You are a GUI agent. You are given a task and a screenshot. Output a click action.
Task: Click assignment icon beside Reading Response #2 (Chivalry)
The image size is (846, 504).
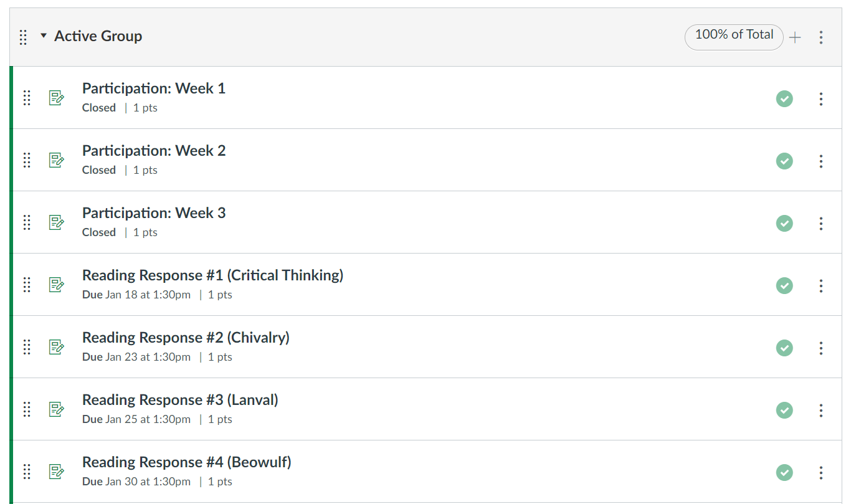point(57,347)
